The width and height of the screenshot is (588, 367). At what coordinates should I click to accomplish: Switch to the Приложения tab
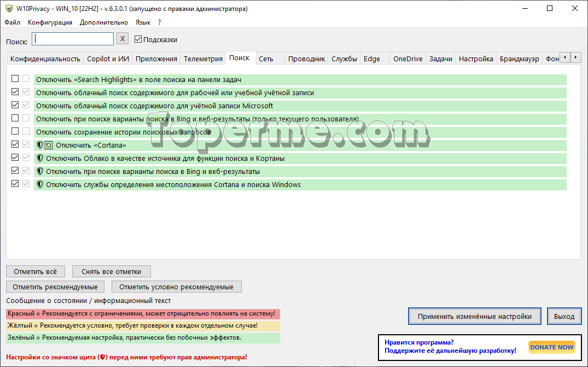[156, 59]
